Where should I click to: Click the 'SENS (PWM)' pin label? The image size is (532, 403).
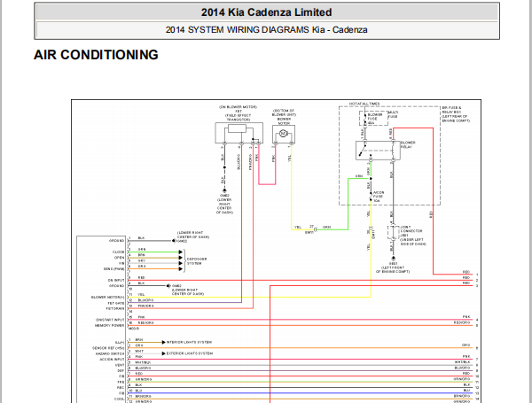pos(113,268)
